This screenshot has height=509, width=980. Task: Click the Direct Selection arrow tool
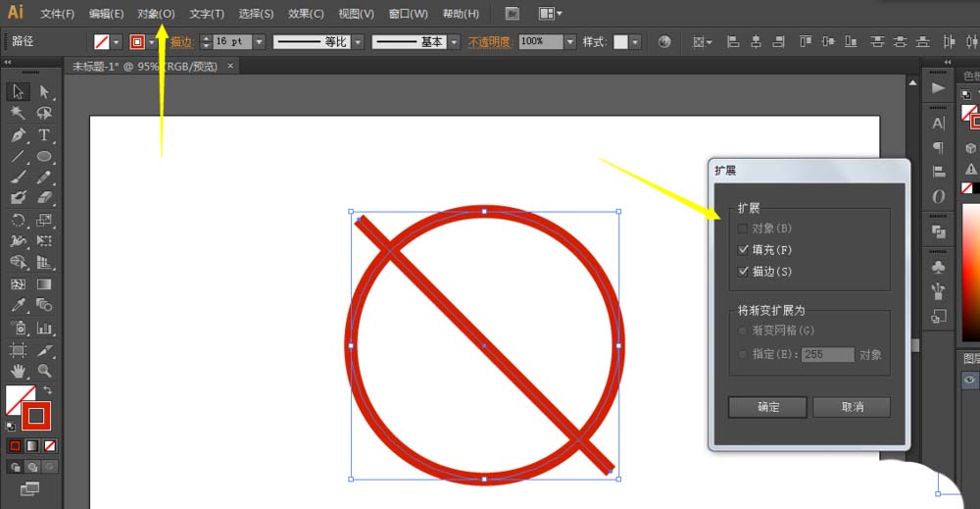[x=44, y=91]
